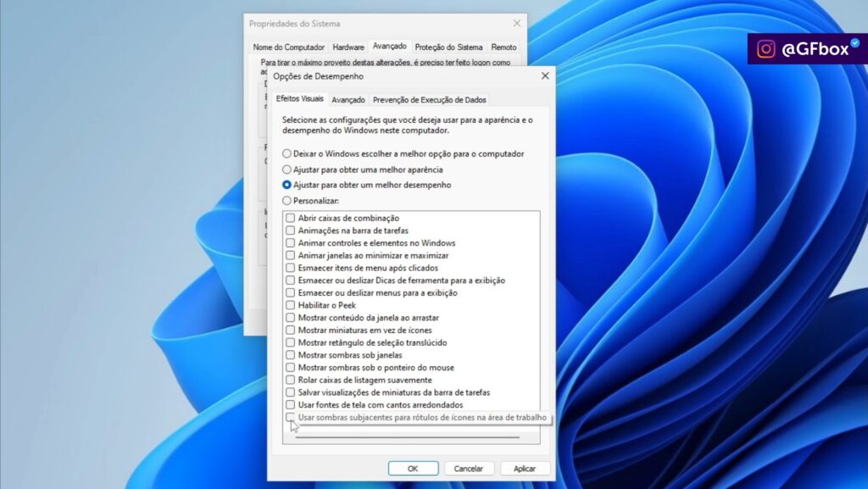
Task: Select the 'Personalizar' radio option
Action: (x=287, y=200)
